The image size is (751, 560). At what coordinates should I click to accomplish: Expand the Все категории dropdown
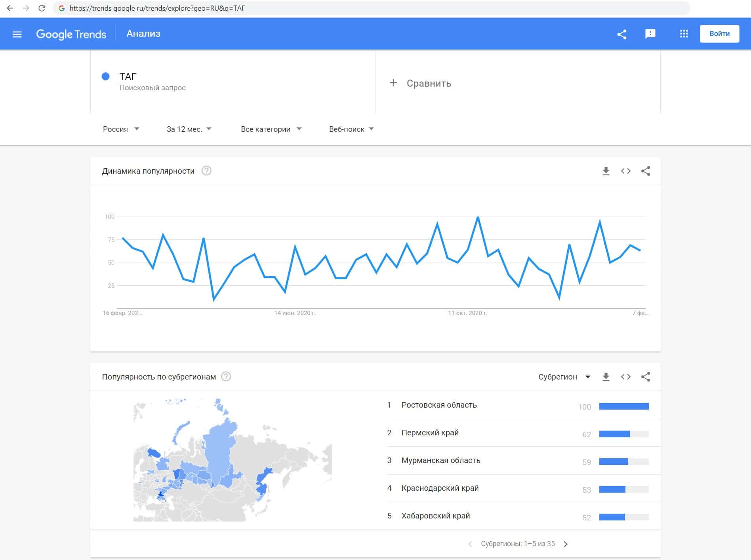[x=271, y=129]
